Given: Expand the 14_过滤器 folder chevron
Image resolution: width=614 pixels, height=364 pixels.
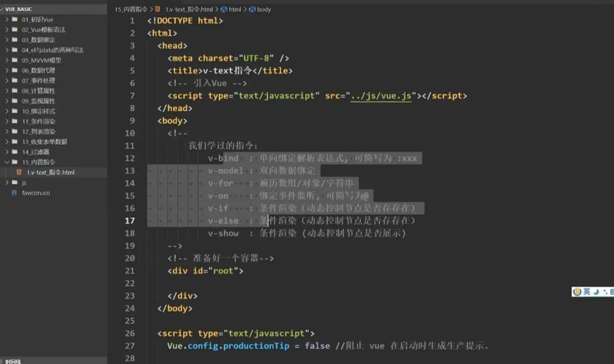Looking at the screenshot, I should [7, 151].
